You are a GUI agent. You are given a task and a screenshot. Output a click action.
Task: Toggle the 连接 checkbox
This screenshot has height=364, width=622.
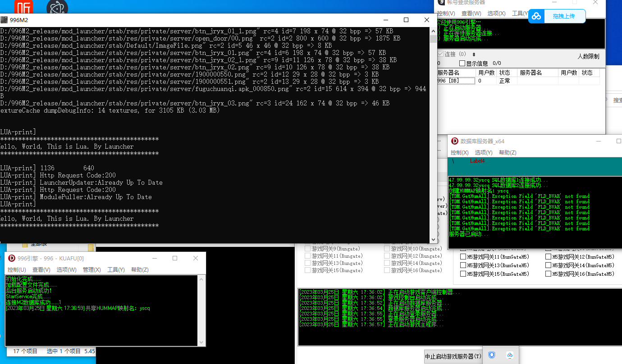[440, 54]
